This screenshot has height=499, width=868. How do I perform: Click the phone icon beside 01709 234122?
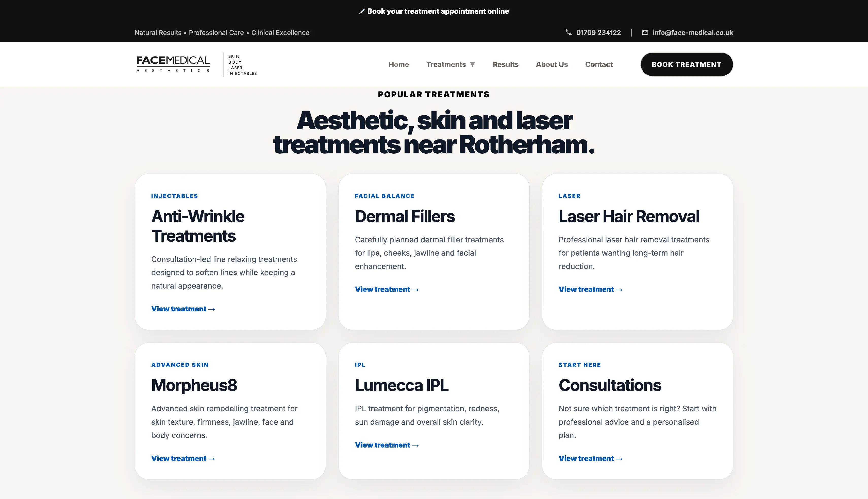point(568,32)
